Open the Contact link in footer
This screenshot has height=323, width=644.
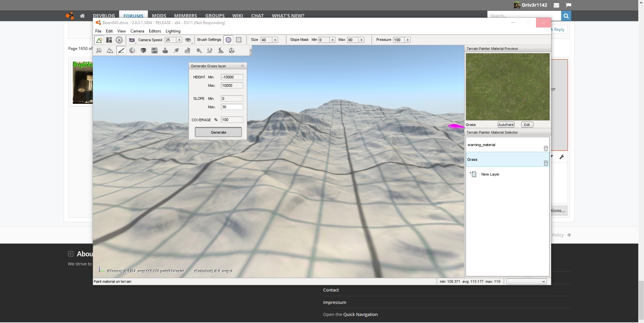(331, 290)
